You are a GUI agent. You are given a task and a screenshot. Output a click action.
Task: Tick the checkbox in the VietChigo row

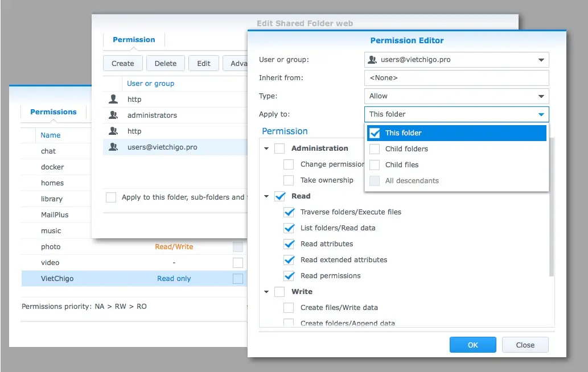(238, 279)
